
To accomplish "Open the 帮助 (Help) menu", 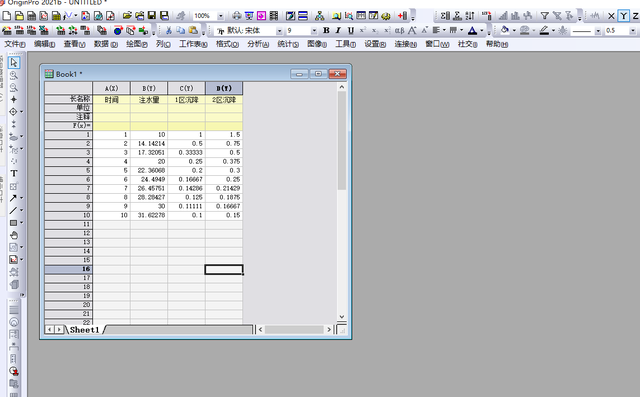I will (x=497, y=44).
